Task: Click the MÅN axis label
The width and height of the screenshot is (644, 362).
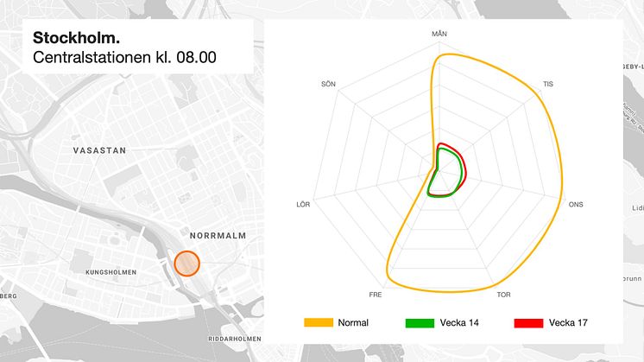Action: [439, 34]
